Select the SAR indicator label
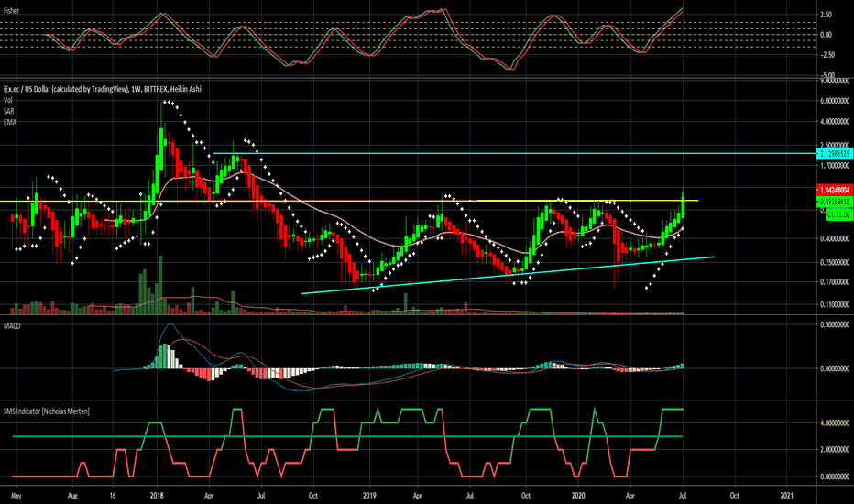854x504 pixels. pyautogui.click(x=9, y=111)
